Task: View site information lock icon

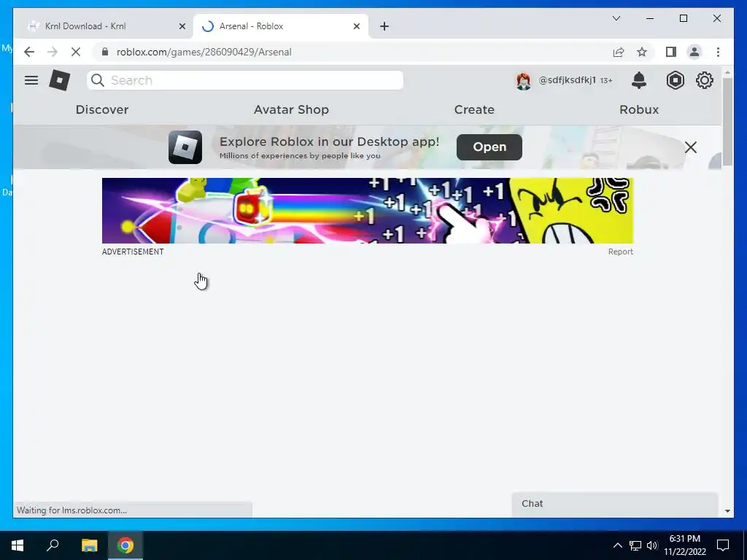Action: [105, 52]
